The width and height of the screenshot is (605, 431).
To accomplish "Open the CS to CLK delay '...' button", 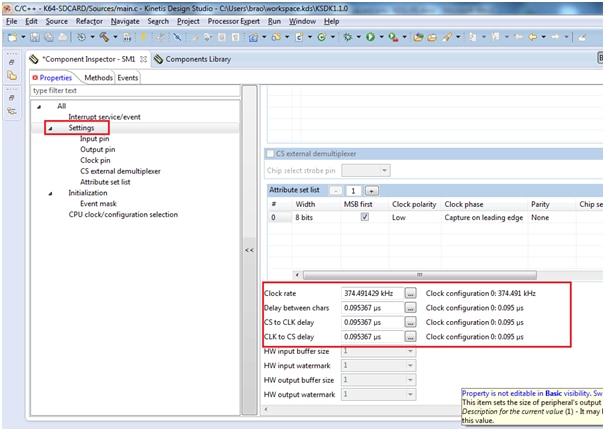I will (410, 322).
